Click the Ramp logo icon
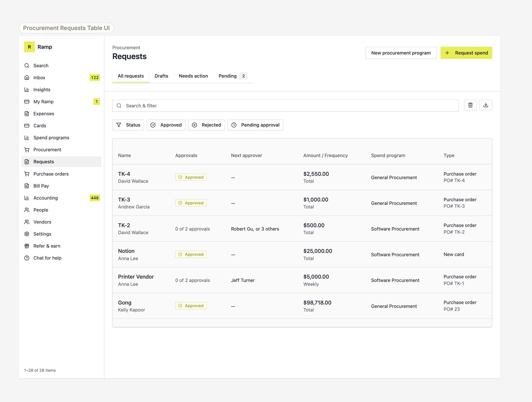Viewport: 532px width, 402px height. (29, 47)
